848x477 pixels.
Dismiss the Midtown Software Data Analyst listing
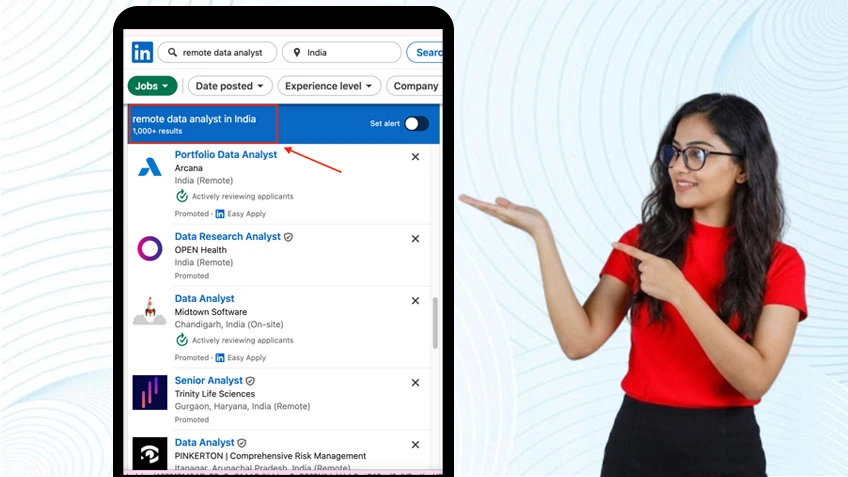[415, 301]
